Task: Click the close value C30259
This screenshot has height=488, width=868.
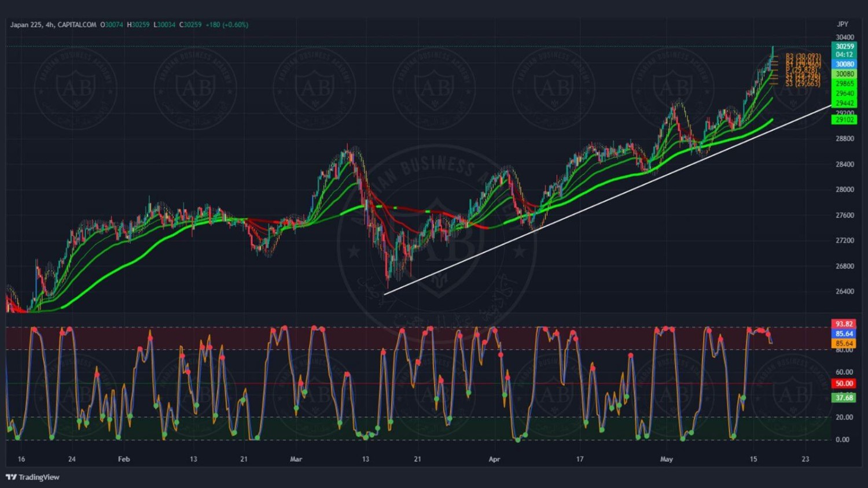Action: click(190, 25)
